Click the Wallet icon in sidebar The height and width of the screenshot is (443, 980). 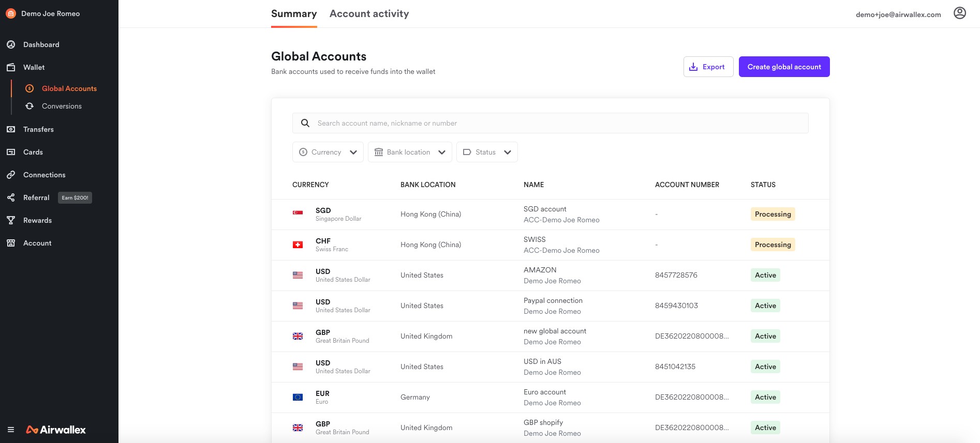[x=11, y=67]
